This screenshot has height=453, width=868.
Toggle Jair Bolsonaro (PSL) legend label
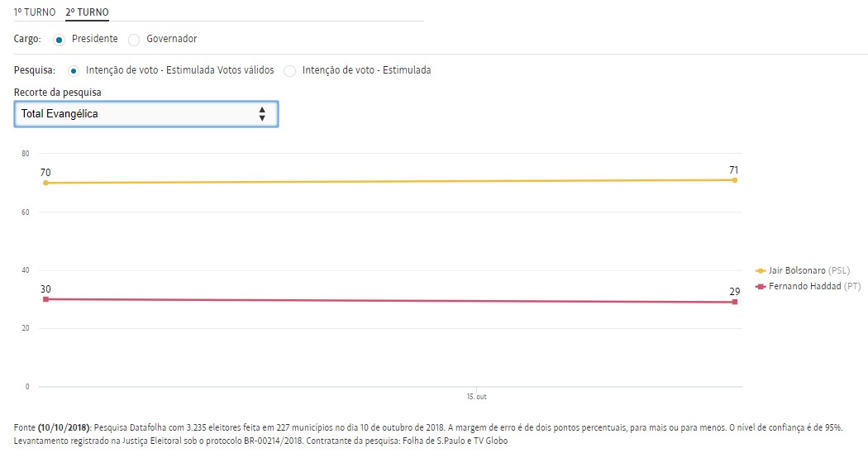tap(808, 270)
